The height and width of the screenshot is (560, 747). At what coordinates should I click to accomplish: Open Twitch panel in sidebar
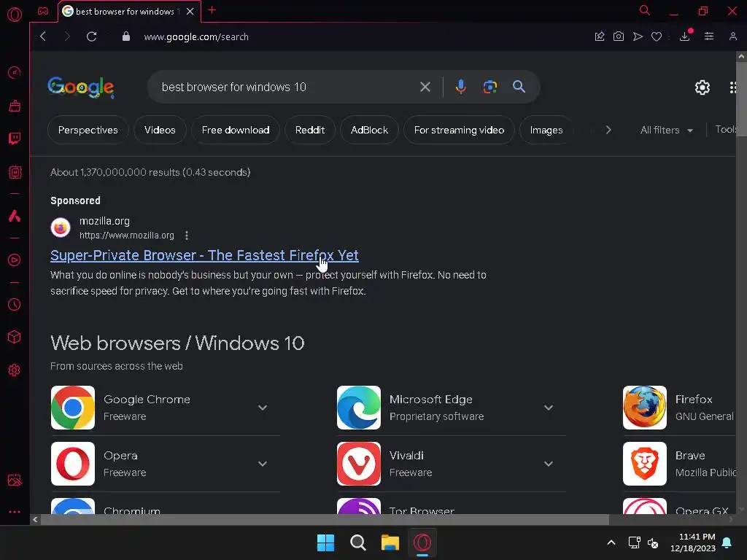(15, 139)
